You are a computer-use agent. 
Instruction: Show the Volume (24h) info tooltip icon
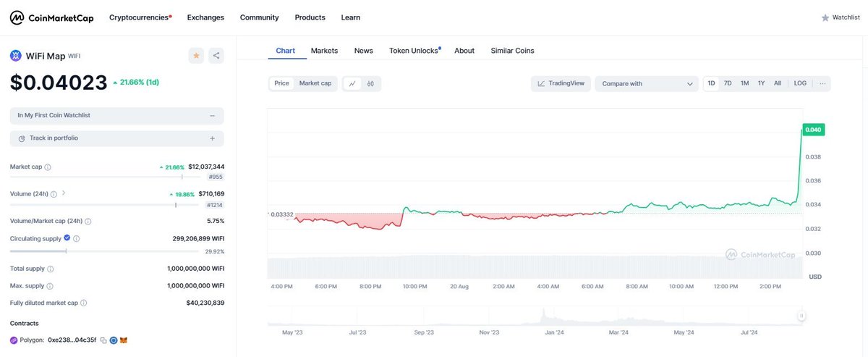[x=55, y=194]
